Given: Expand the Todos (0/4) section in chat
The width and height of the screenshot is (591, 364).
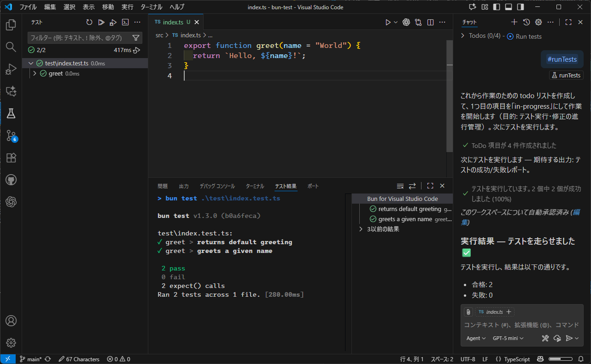Looking at the screenshot, I should 463,36.
